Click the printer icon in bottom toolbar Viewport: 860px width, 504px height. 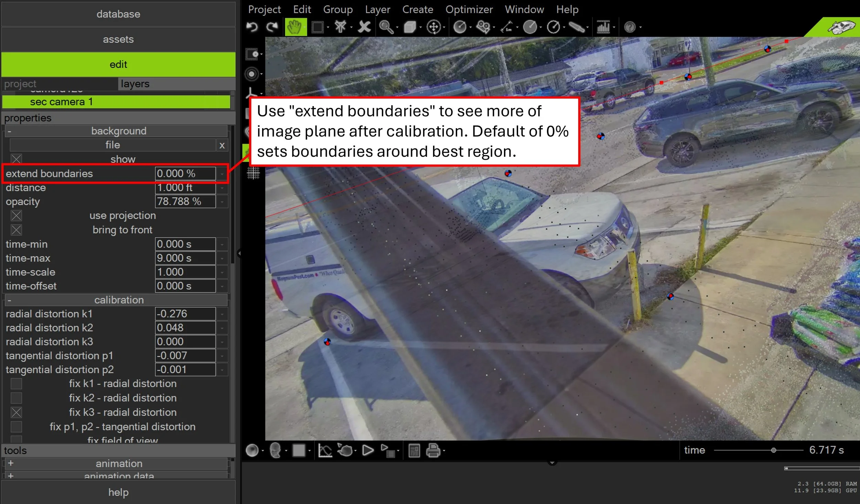433,450
